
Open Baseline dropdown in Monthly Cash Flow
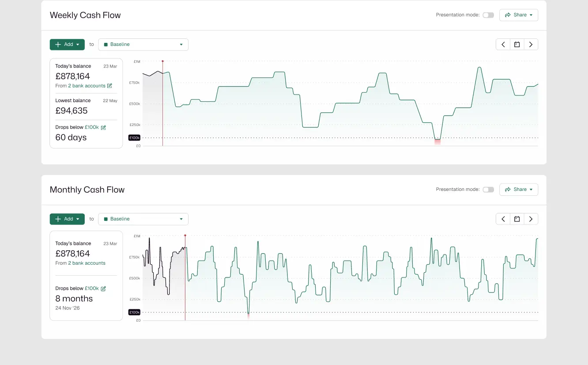[143, 219]
